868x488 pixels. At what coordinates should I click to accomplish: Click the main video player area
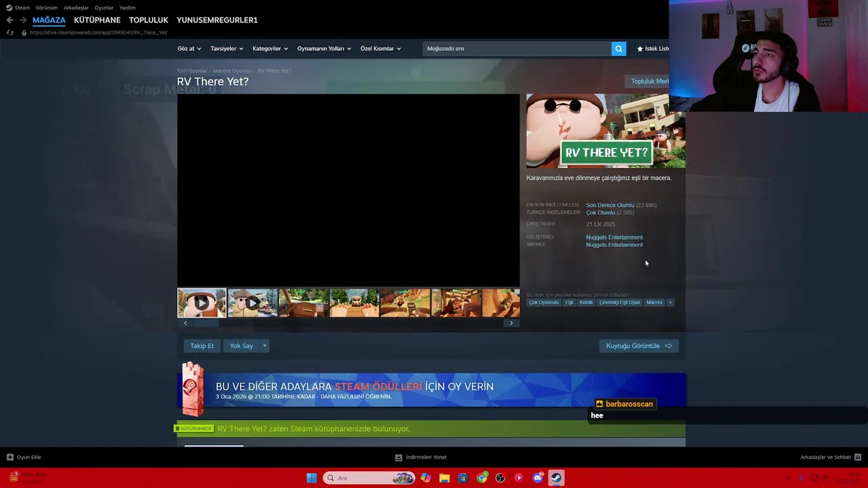coord(349,190)
